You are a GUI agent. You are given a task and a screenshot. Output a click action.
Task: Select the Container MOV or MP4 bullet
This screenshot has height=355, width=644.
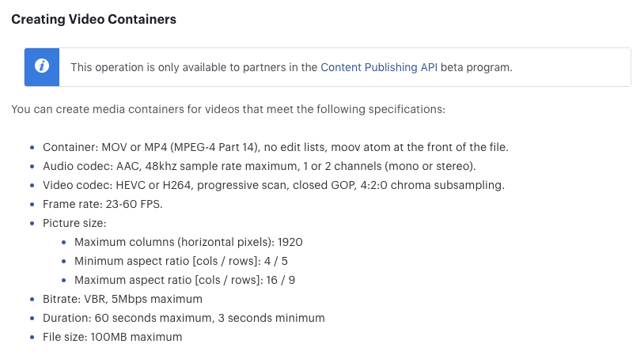[275, 147]
